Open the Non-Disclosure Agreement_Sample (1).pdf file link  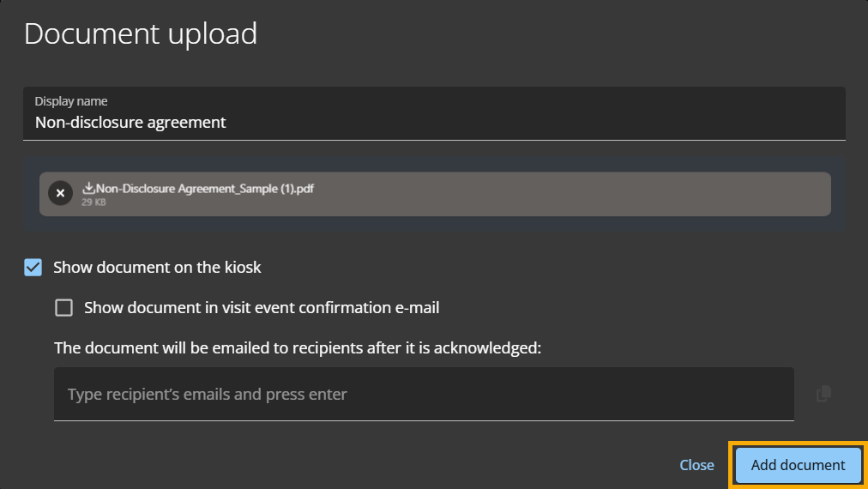206,188
